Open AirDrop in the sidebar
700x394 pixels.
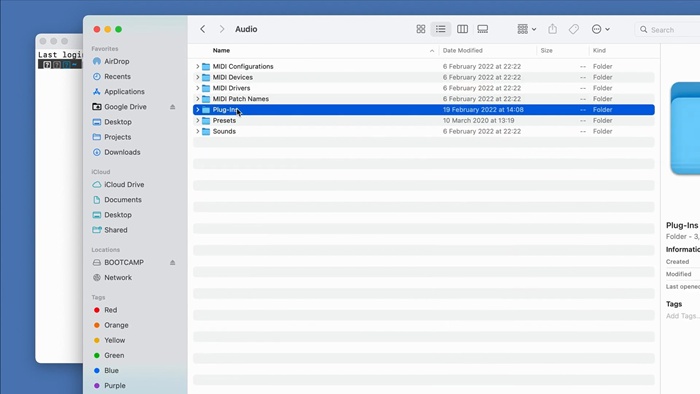pos(117,61)
